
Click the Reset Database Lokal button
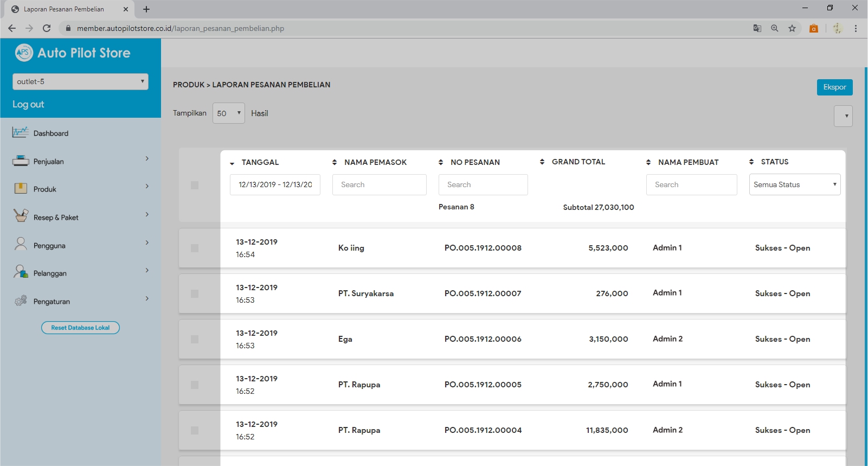80,328
